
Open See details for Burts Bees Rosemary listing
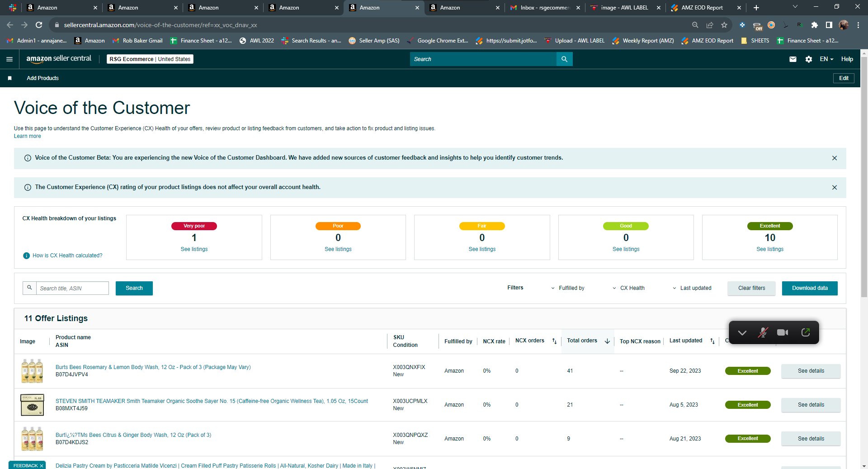pyautogui.click(x=811, y=371)
